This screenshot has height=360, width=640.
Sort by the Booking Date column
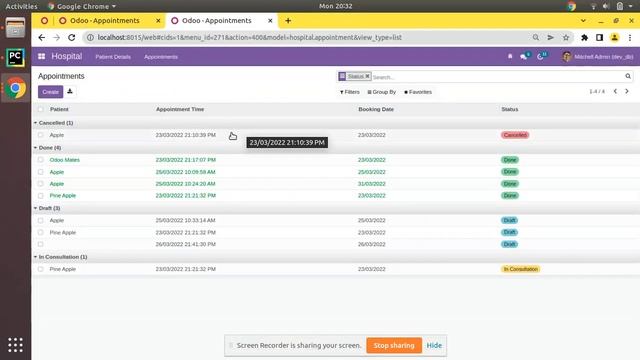point(376,109)
